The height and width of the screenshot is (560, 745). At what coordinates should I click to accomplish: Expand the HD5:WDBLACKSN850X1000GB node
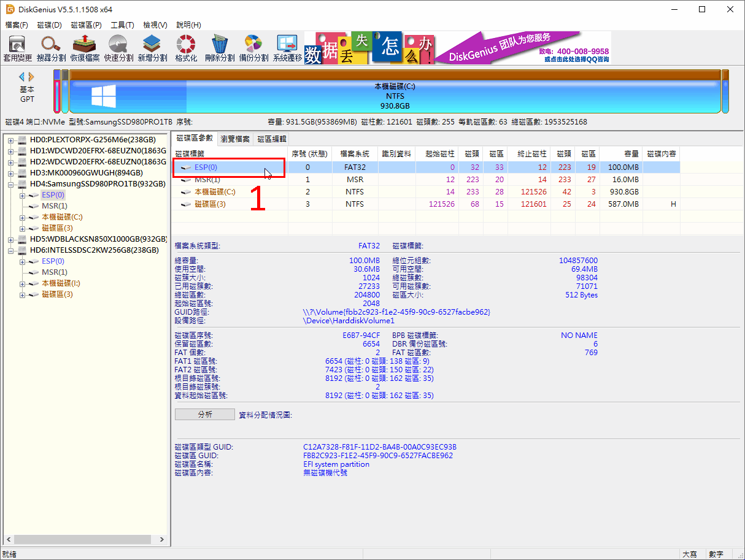click(x=11, y=239)
